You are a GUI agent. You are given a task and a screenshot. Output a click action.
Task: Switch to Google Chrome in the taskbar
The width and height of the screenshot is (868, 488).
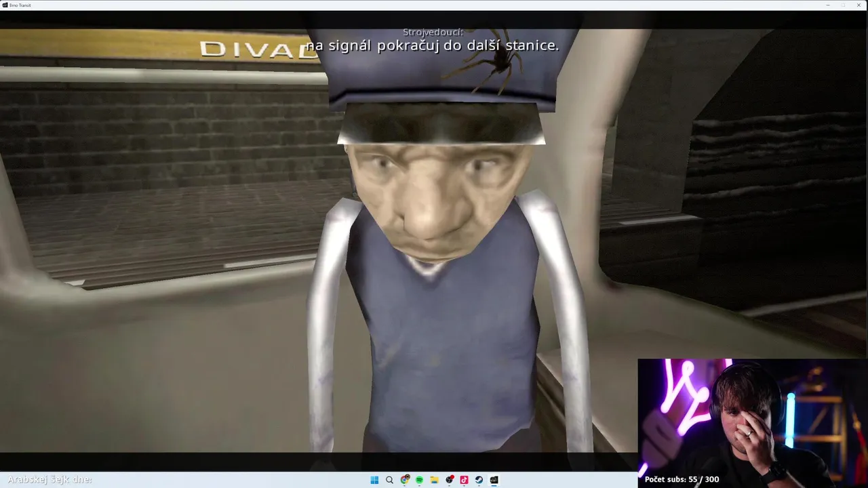tap(405, 480)
